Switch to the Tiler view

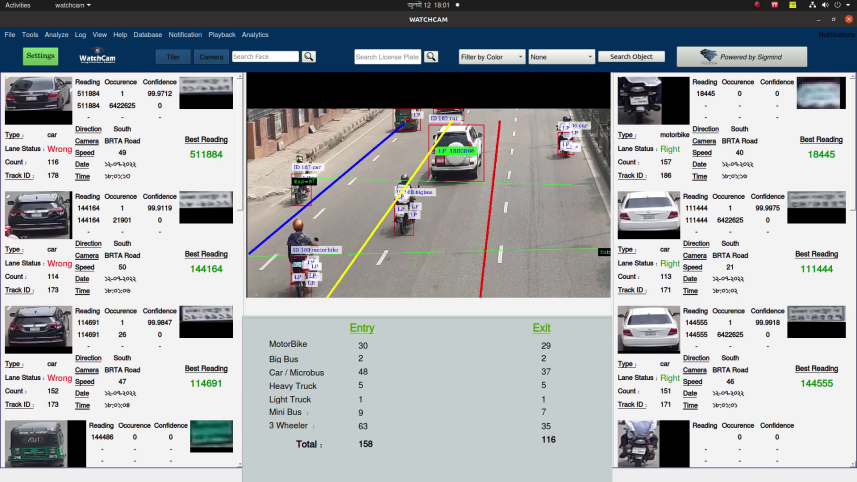[172, 57]
